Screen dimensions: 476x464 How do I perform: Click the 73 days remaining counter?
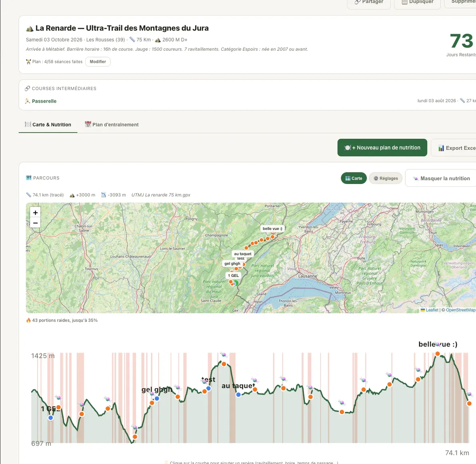(x=462, y=41)
